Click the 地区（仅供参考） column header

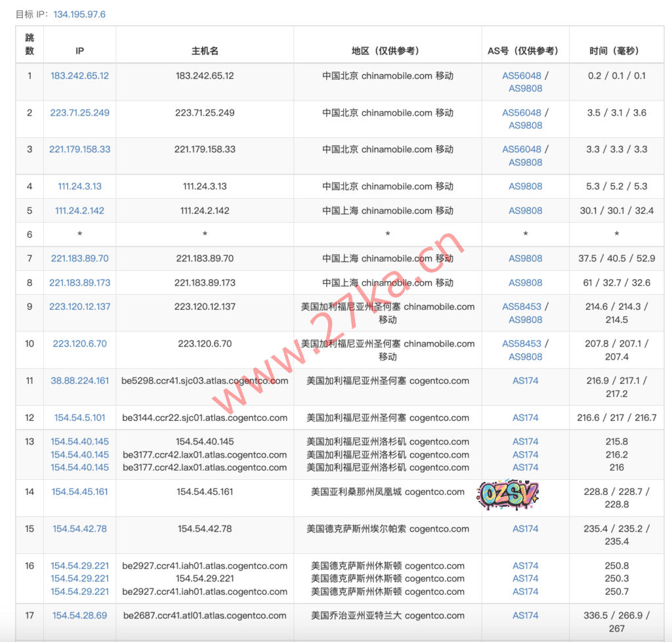point(387,51)
